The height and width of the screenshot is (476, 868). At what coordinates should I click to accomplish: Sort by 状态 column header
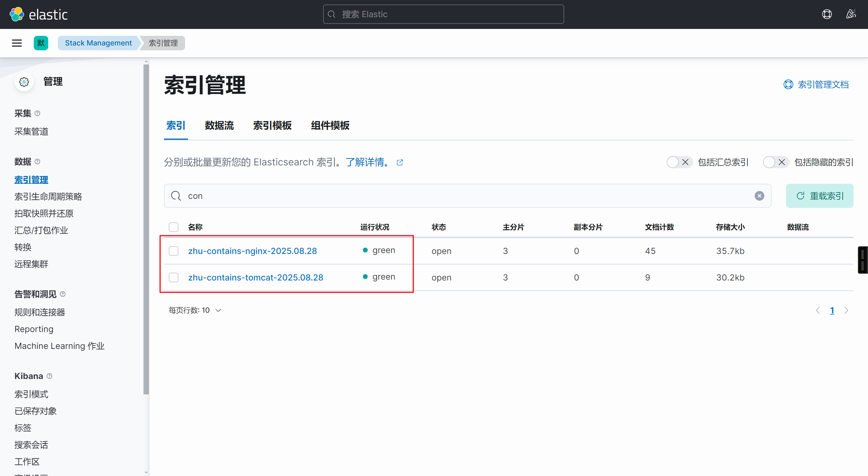coord(439,227)
